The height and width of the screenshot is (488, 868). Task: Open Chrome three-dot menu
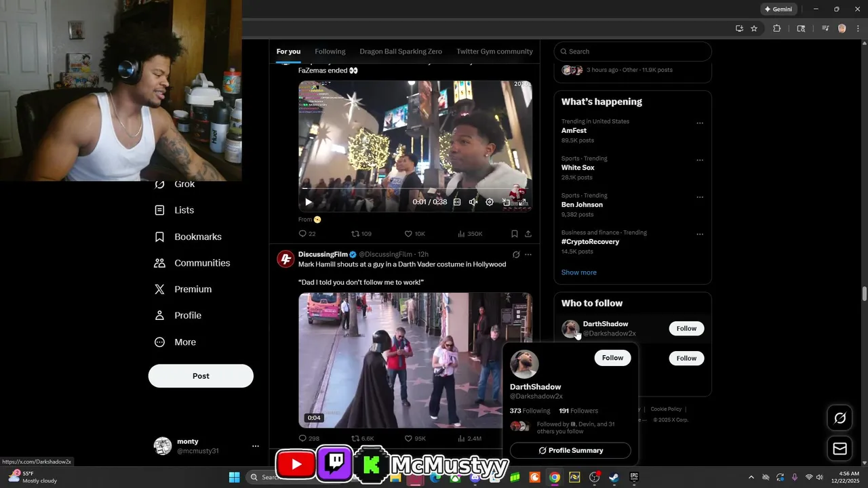pos(857,28)
